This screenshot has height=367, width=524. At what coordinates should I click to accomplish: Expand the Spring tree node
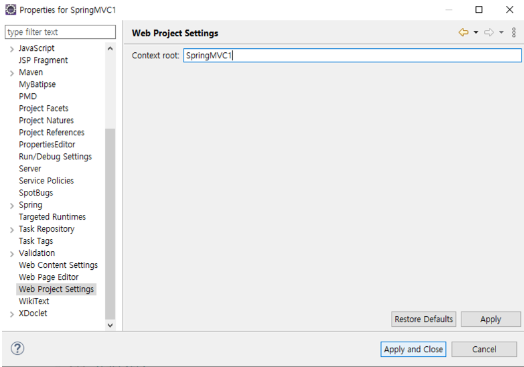coord(12,206)
